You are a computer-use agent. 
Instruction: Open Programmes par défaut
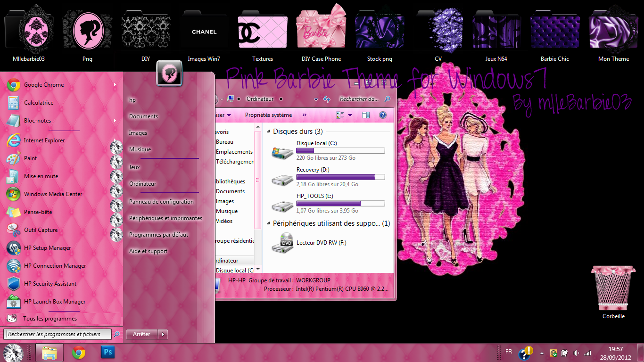click(158, 235)
